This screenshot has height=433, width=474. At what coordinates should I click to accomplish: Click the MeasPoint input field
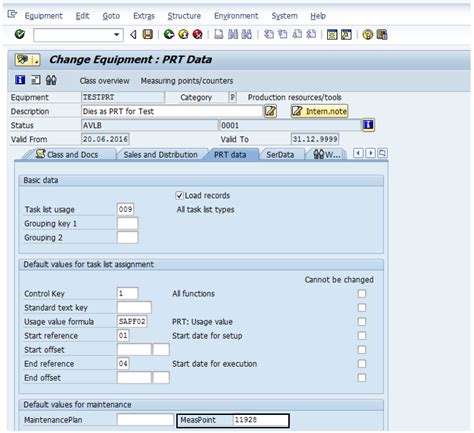pyautogui.click(x=261, y=420)
